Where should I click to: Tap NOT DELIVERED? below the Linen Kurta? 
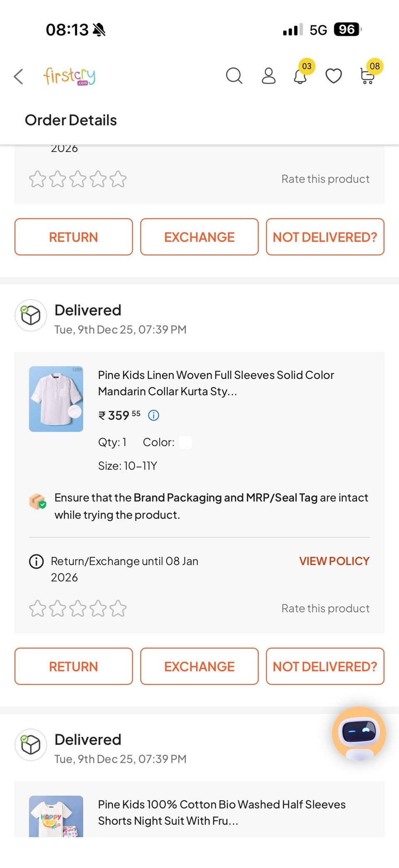[x=325, y=666]
